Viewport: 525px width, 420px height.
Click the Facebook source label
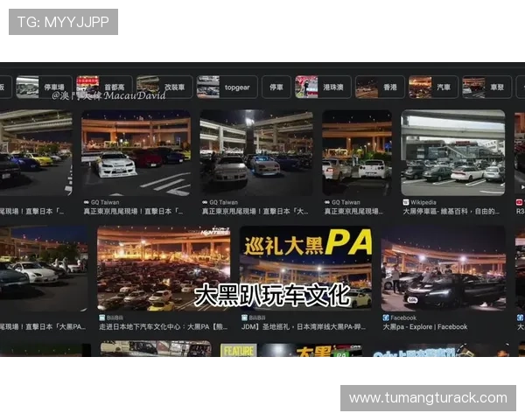403,318
